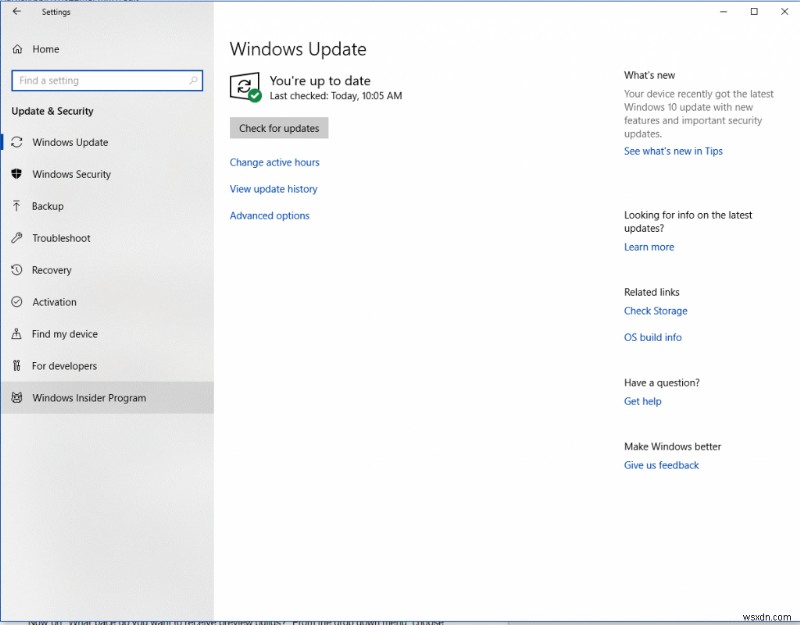Viewport: 800px width, 625px height.
Task: Click the Home house icon
Action: pyautogui.click(x=17, y=49)
